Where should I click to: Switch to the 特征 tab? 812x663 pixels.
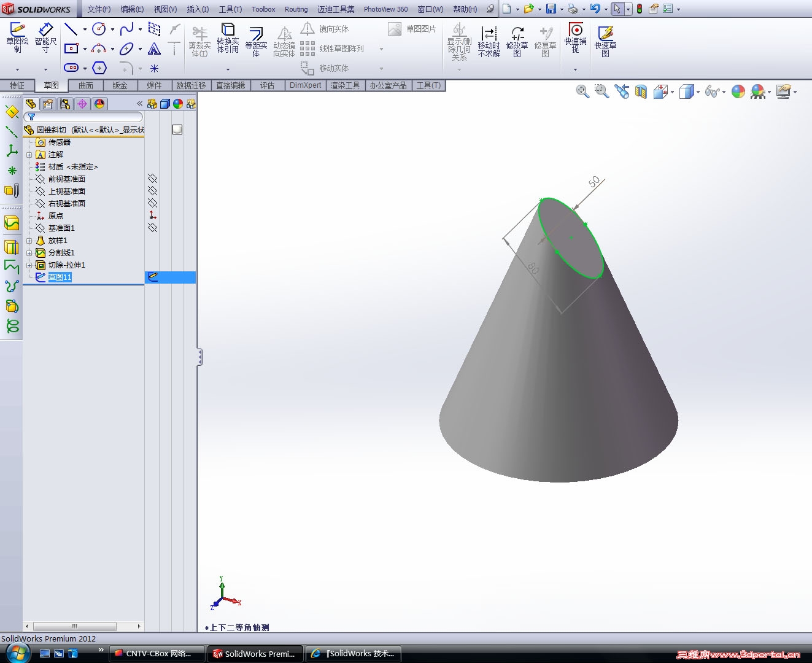17,85
